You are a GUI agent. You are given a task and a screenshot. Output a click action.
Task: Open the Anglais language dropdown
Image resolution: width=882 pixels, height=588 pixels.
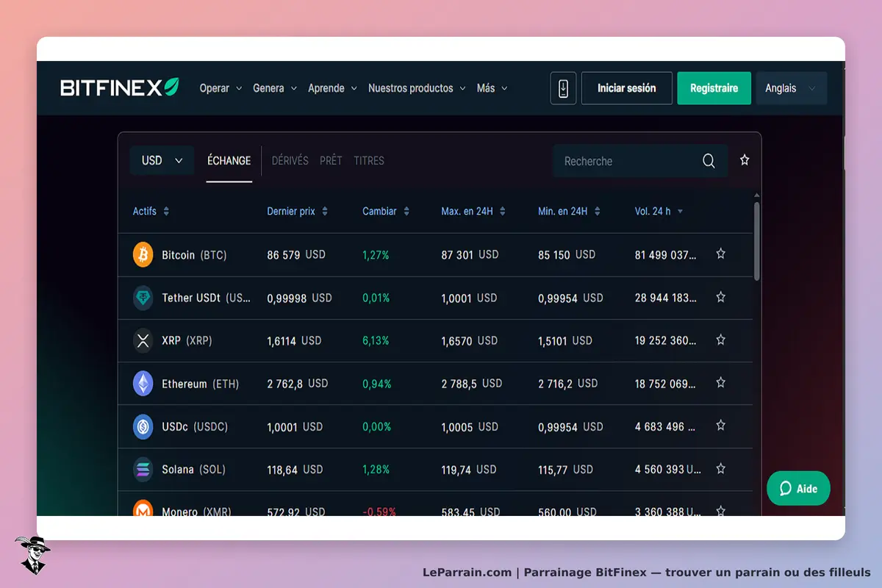tap(791, 88)
